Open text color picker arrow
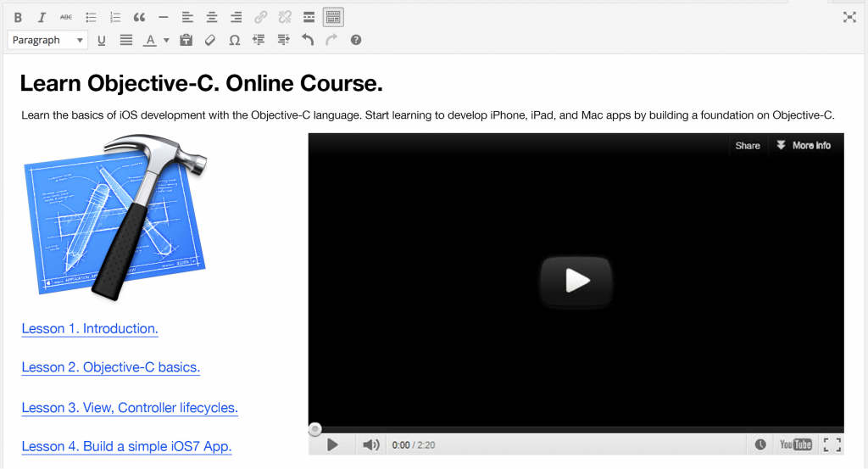 [x=166, y=41]
